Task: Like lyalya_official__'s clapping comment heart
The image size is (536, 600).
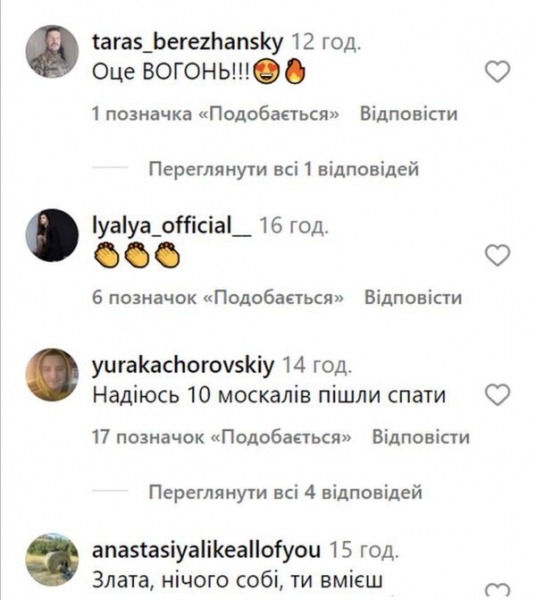Action: 497,255
